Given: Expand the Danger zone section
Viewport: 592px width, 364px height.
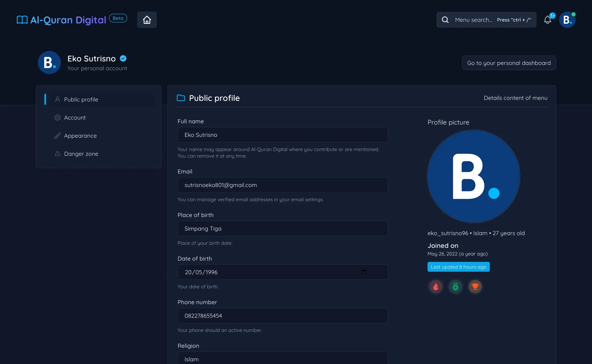Looking at the screenshot, I should click(81, 154).
